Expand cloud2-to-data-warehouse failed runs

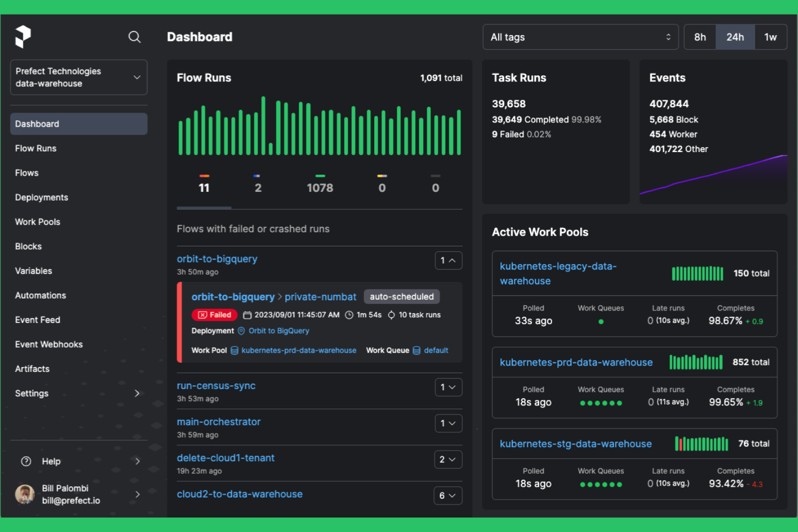448,495
